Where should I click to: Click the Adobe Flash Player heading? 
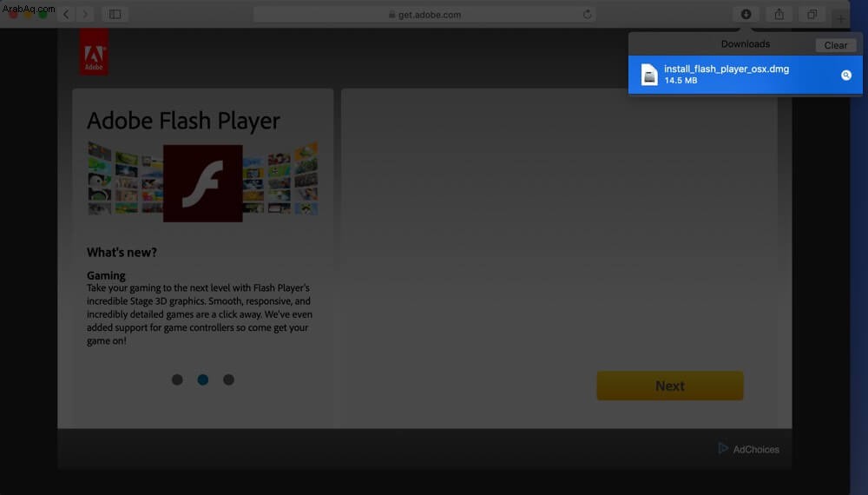[x=183, y=121]
